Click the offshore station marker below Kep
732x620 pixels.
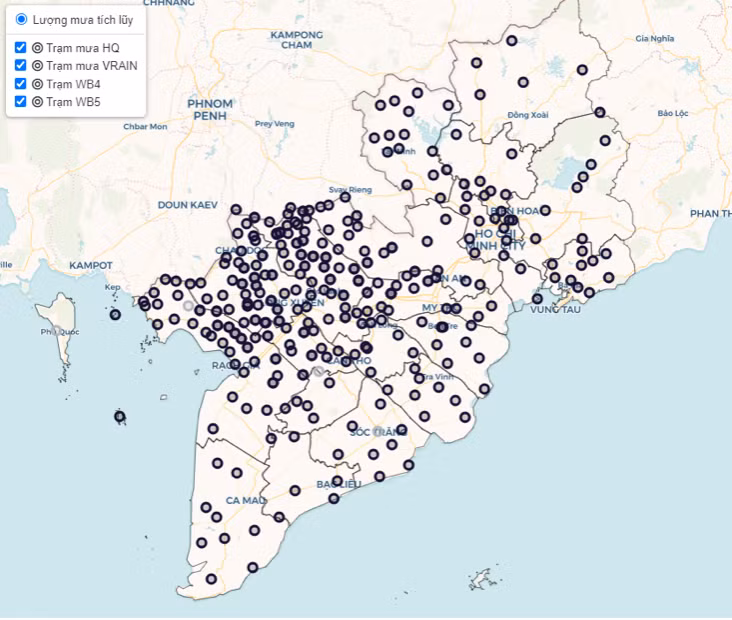click(115, 314)
